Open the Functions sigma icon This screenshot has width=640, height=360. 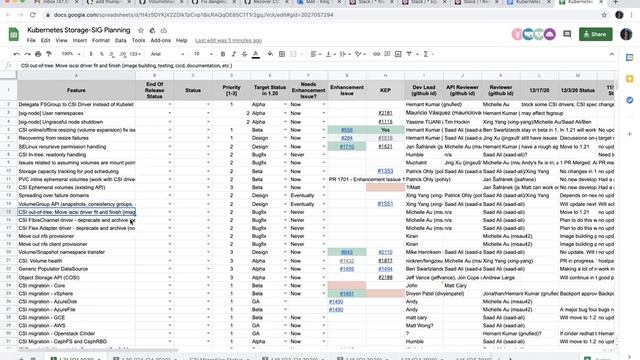(x=426, y=54)
